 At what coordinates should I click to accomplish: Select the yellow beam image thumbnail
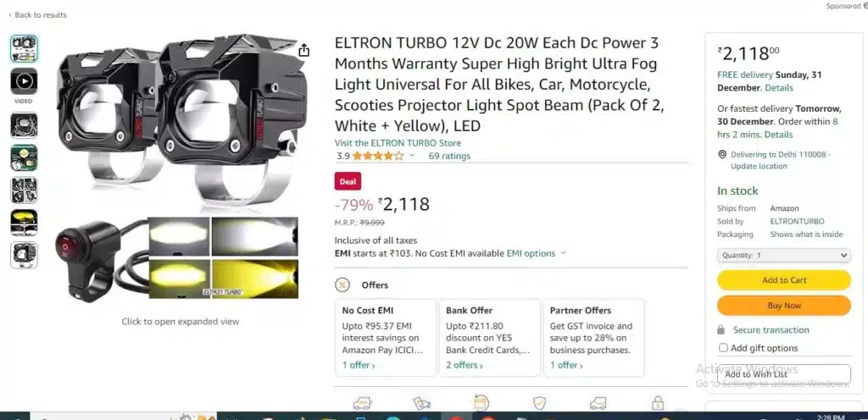(x=24, y=223)
